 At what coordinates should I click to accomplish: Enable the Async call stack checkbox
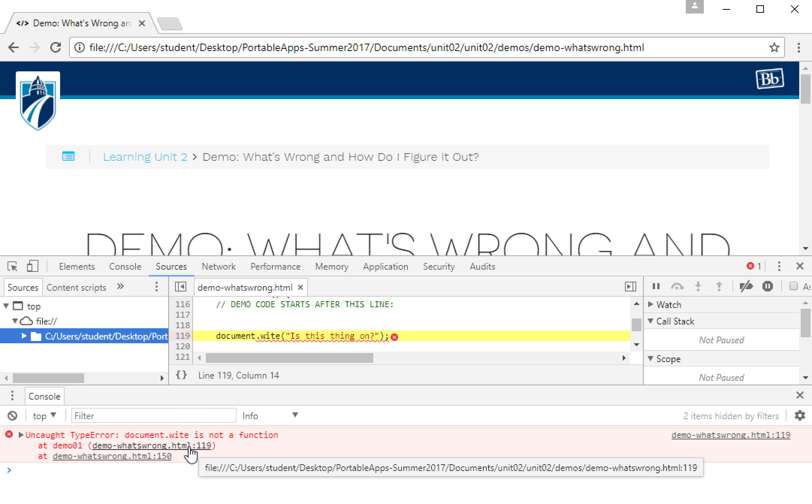[794, 286]
